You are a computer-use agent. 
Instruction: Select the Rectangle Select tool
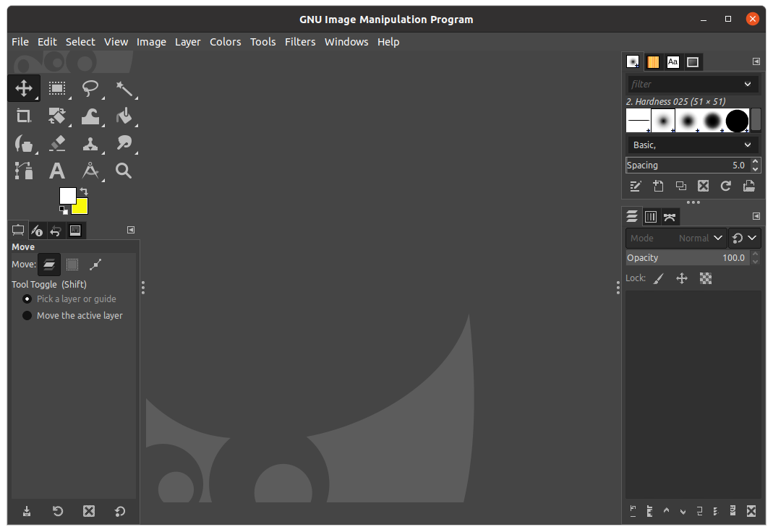click(x=57, y=89)
